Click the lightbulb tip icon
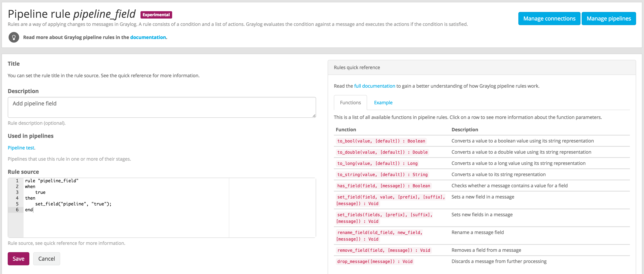This screenshot has height=274, width=644. pos(14,37)
